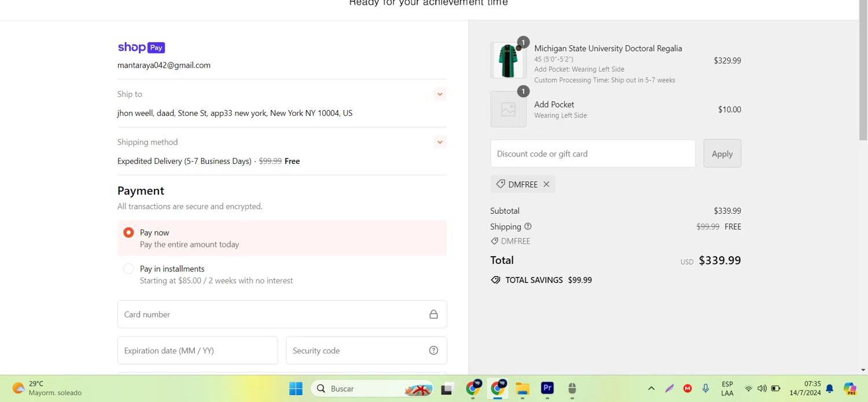Viewport: 868px width, 402px height.
Task: Open the security code help icon
Action: [433, 350]
